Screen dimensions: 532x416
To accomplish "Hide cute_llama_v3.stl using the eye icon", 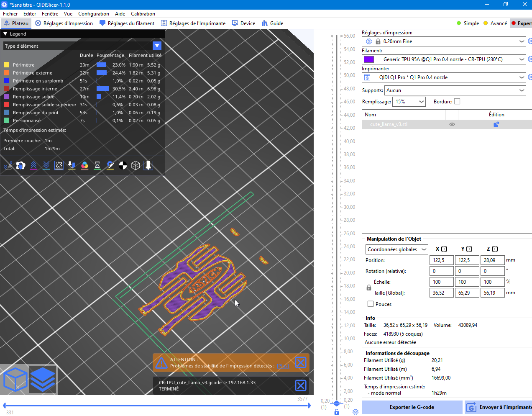I will 452,124.
